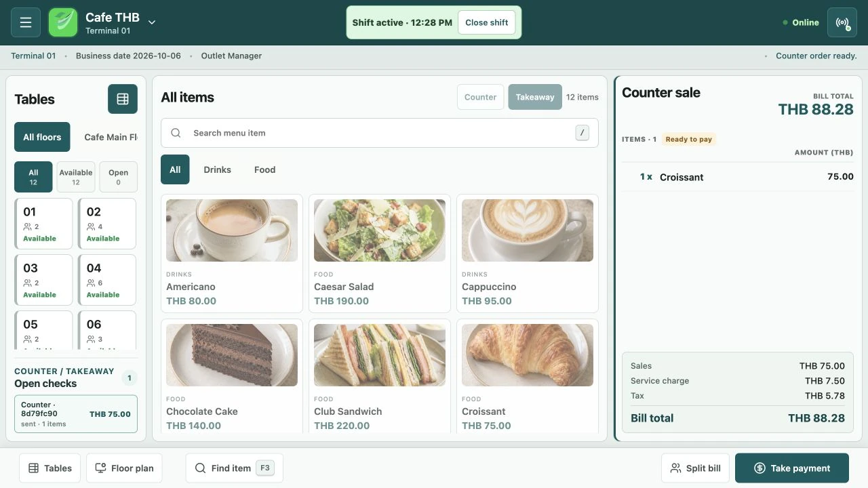868x488 pixels.
Task: Filter tables by Available 12
Action: click(76, 177)
